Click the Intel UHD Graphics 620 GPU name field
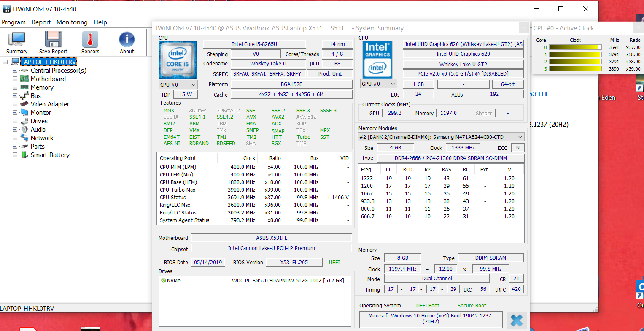This screenshot has width=644, height=331. tap(463, 54)
